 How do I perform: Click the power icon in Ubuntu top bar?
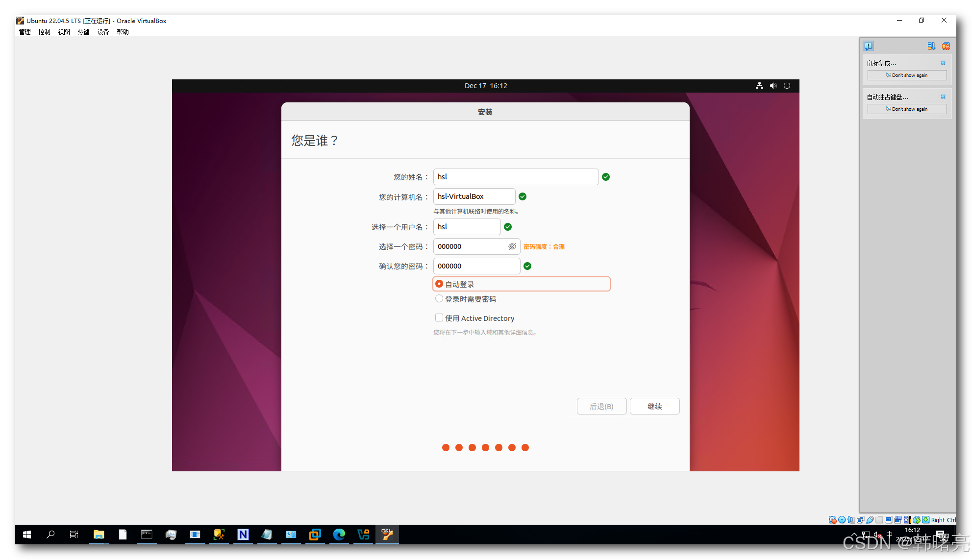point(787,86)
